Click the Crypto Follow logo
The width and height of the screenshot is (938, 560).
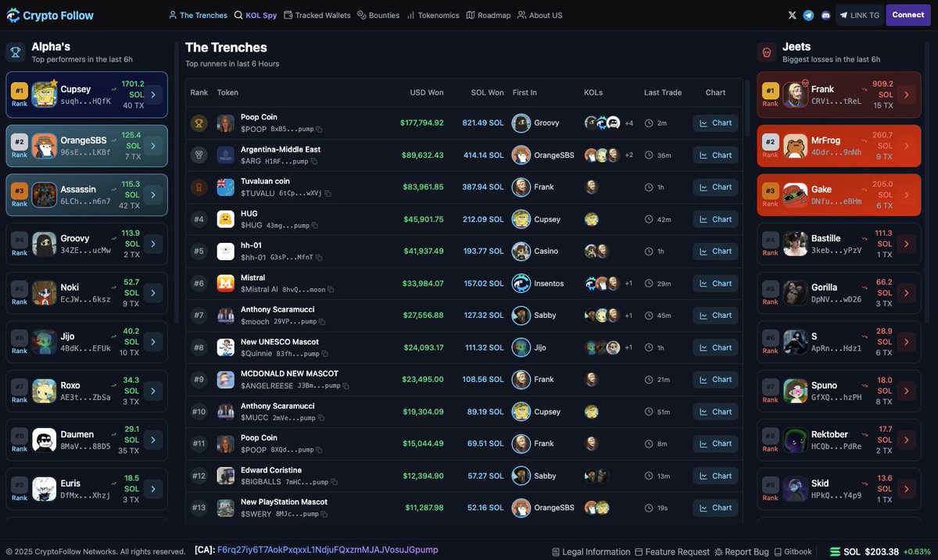point(50,15)
